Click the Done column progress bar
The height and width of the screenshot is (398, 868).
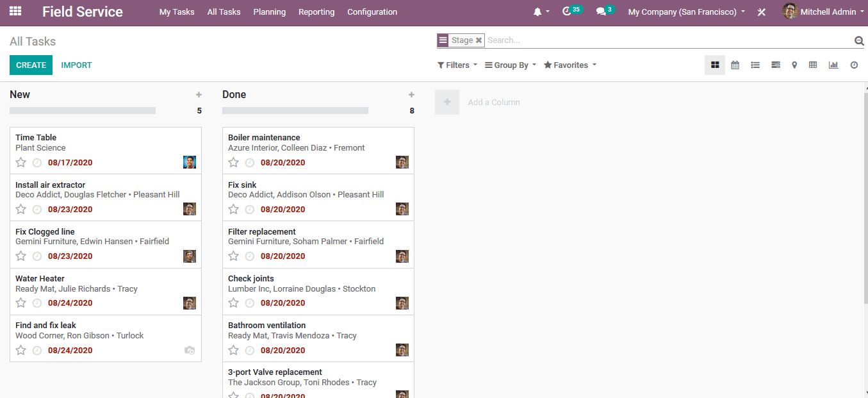tap(295, 111)
